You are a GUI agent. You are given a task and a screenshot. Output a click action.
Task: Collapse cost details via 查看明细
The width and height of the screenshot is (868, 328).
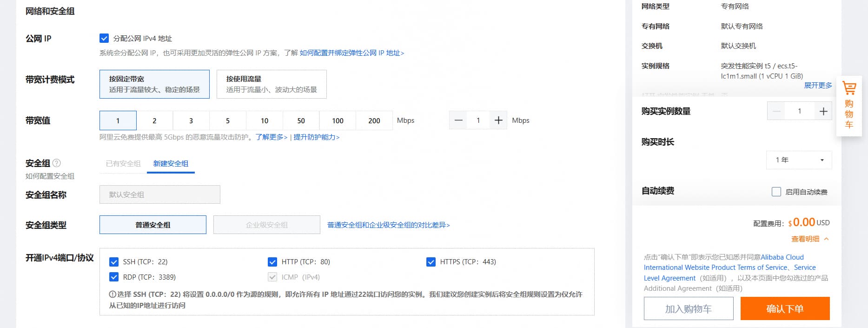809,239
